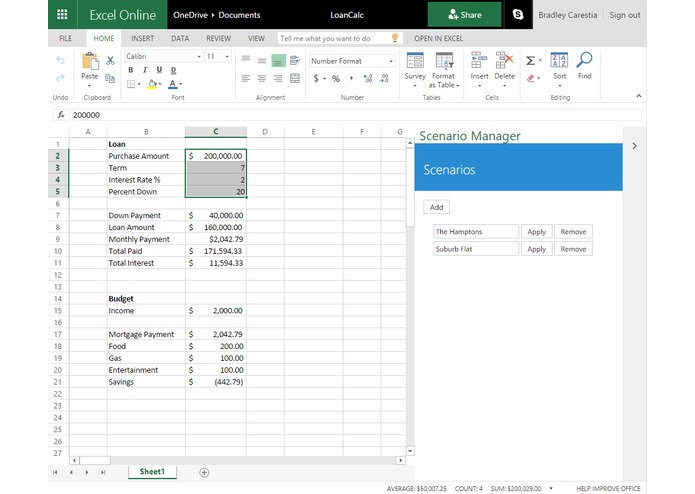
Task: Decrease decimal places
Action: tap(384, 78)
